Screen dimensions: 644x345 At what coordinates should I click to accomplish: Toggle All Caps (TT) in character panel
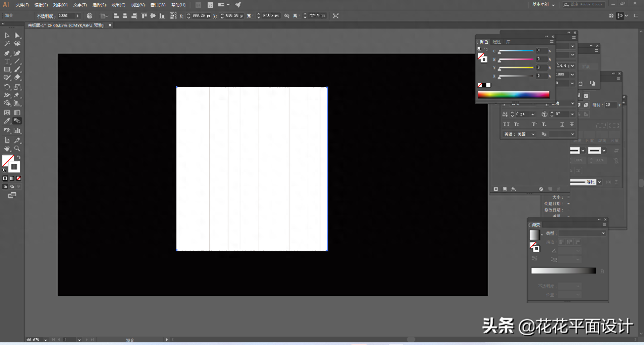[506, 125]
